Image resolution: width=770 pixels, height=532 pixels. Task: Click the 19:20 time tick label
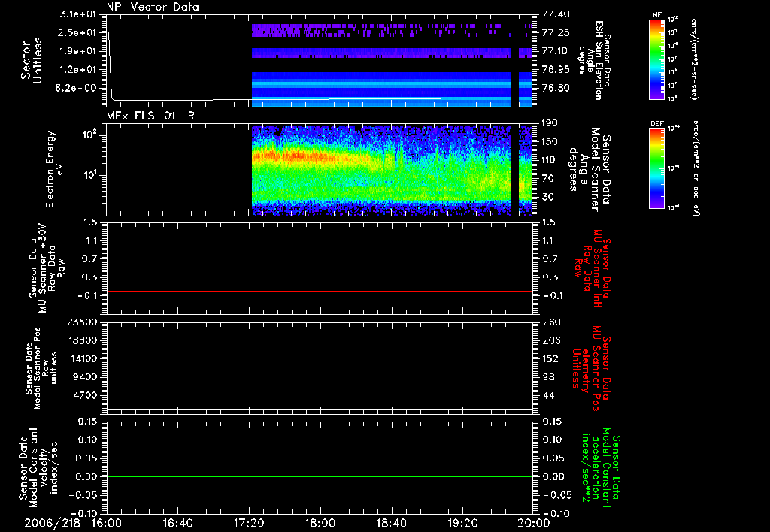(x=462, y=523)
